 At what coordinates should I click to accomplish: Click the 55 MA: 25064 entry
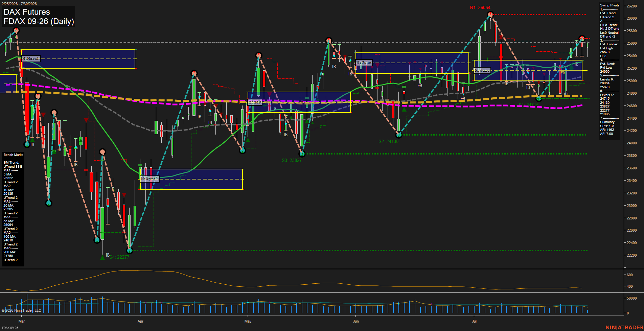[9, 223]
